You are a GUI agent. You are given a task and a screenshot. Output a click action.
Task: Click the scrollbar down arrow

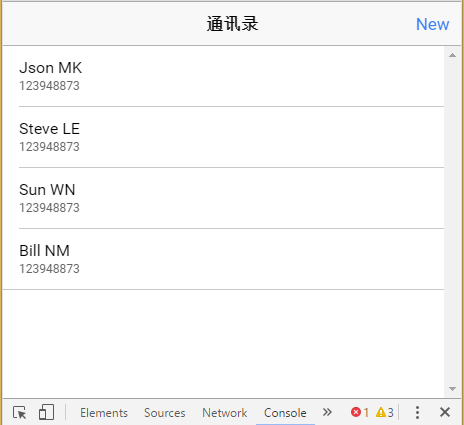[452, 389]
